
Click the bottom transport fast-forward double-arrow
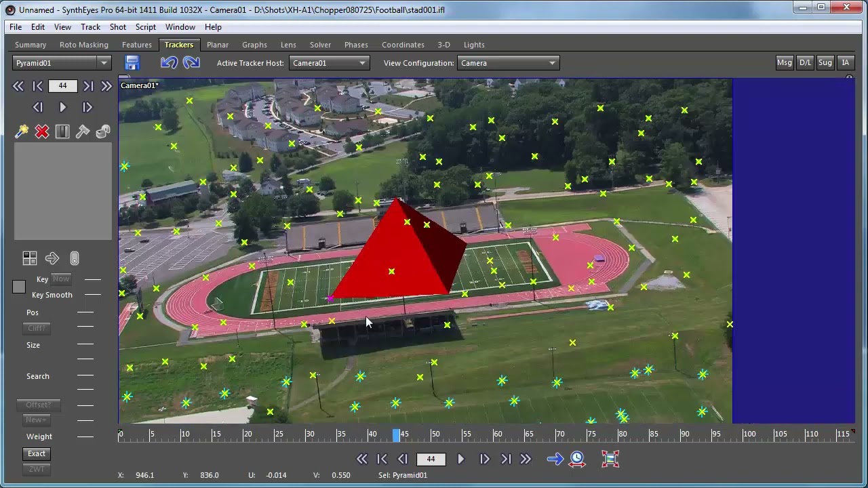click(x=526, y=459)
